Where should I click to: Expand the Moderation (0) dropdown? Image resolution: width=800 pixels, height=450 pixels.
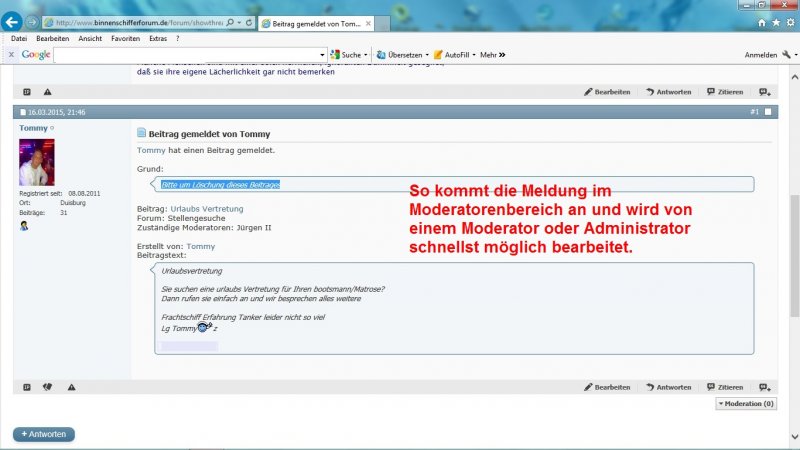[x=745, y=404]
